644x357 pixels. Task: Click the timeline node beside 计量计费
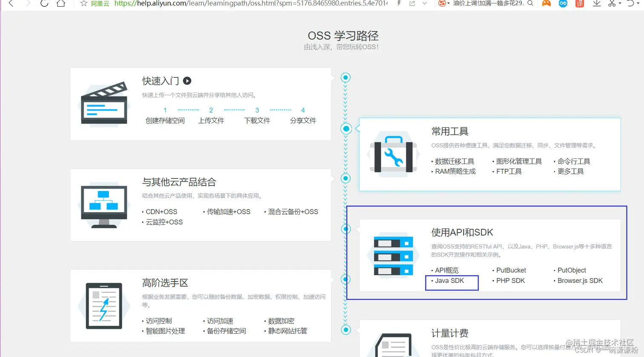tap(346, 330)
